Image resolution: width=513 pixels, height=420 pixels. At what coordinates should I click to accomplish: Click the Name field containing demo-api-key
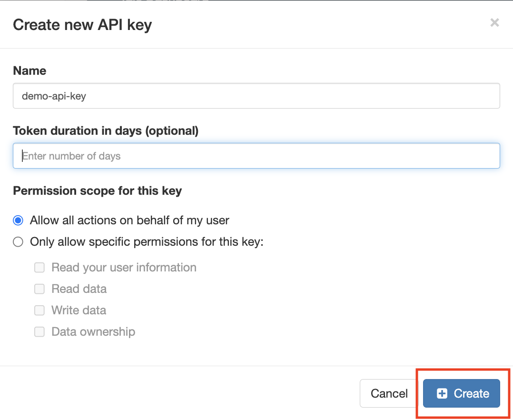(x=256, y=96)
